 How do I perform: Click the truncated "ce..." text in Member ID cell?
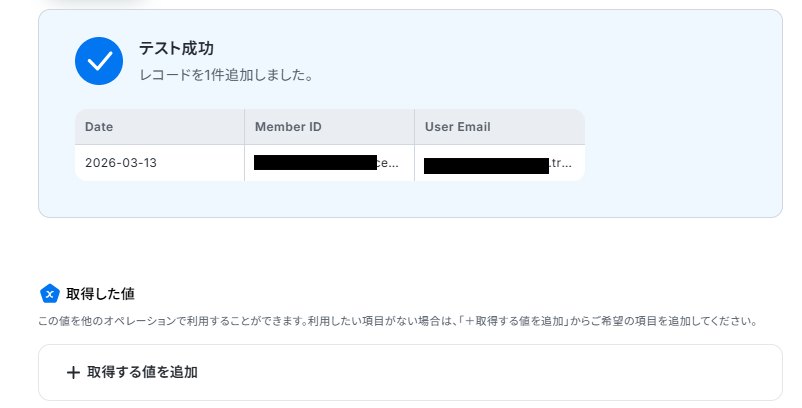click(x=391, y=163)
